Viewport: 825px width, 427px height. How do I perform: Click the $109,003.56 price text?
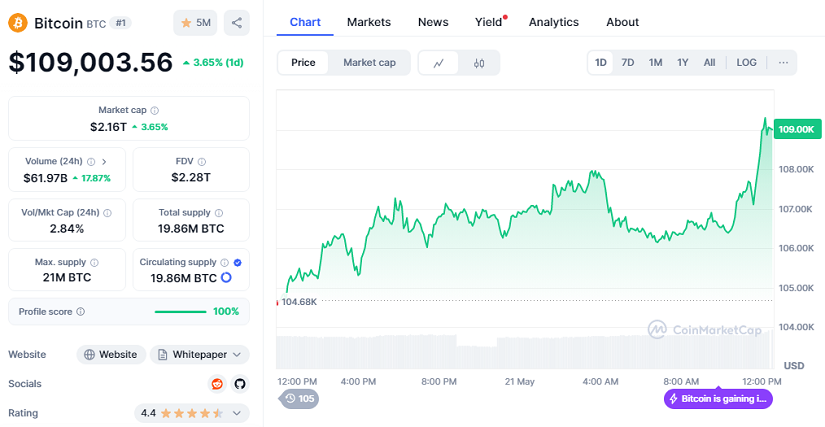[90, 62]
